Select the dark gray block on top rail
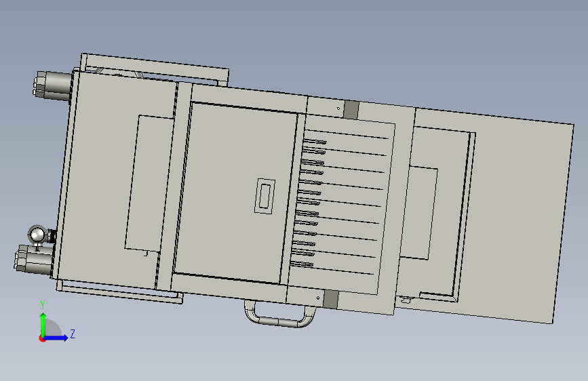This screenshot has height=381, width=588. click(351, 110)
